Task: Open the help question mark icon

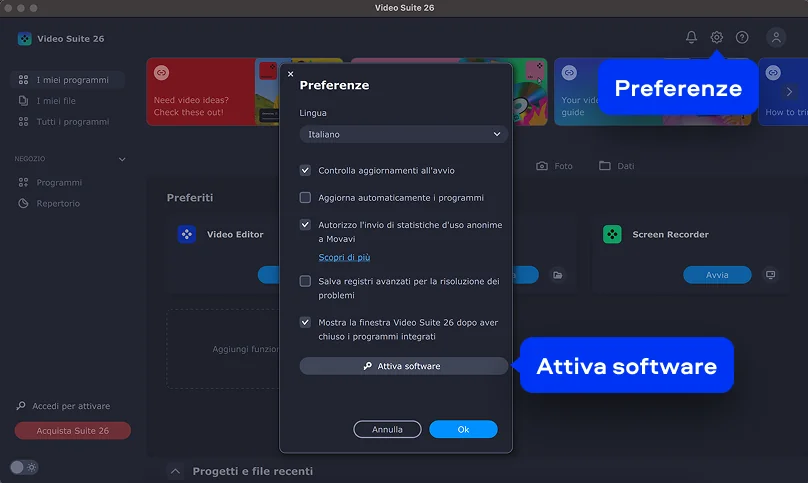Action: (742, 37)
